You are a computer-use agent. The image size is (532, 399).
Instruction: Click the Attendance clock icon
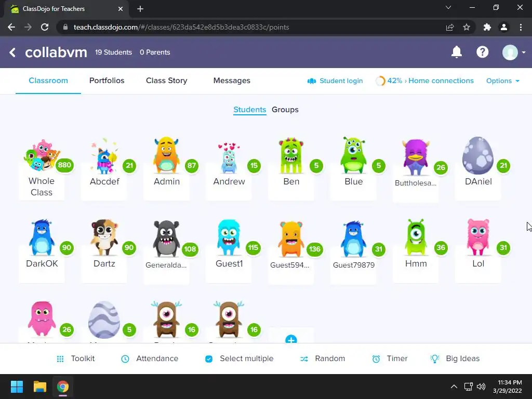point(125,358)
